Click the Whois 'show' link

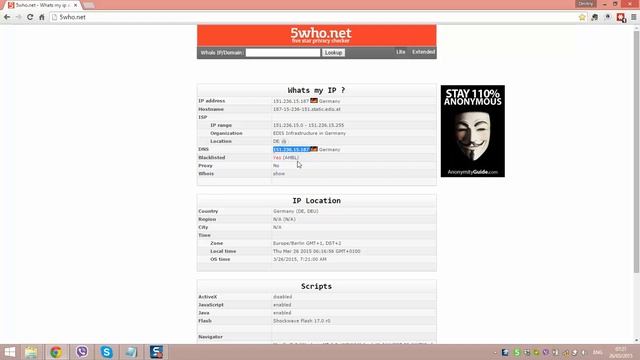[x=279, y=173]
